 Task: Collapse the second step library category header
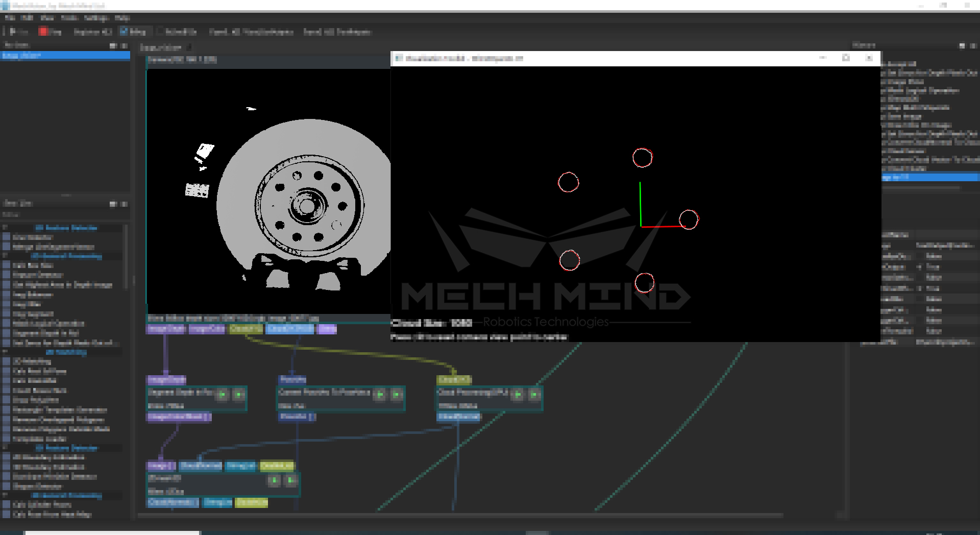[x=5, y=256]
